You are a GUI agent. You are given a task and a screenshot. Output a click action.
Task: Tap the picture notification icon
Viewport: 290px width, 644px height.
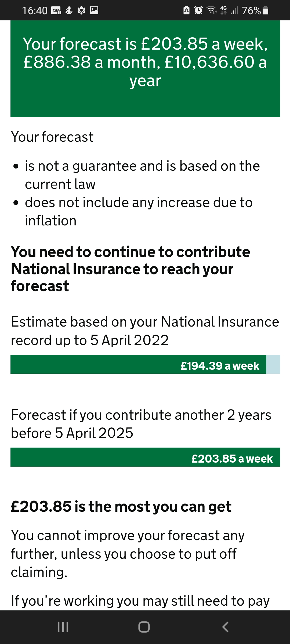click(94, 10)
